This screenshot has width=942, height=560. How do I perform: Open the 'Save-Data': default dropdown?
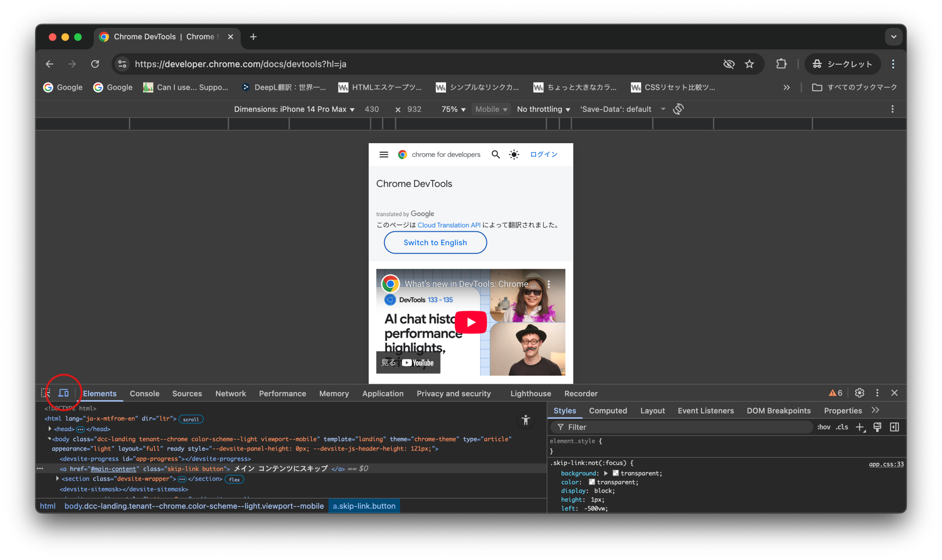(622, 109)
